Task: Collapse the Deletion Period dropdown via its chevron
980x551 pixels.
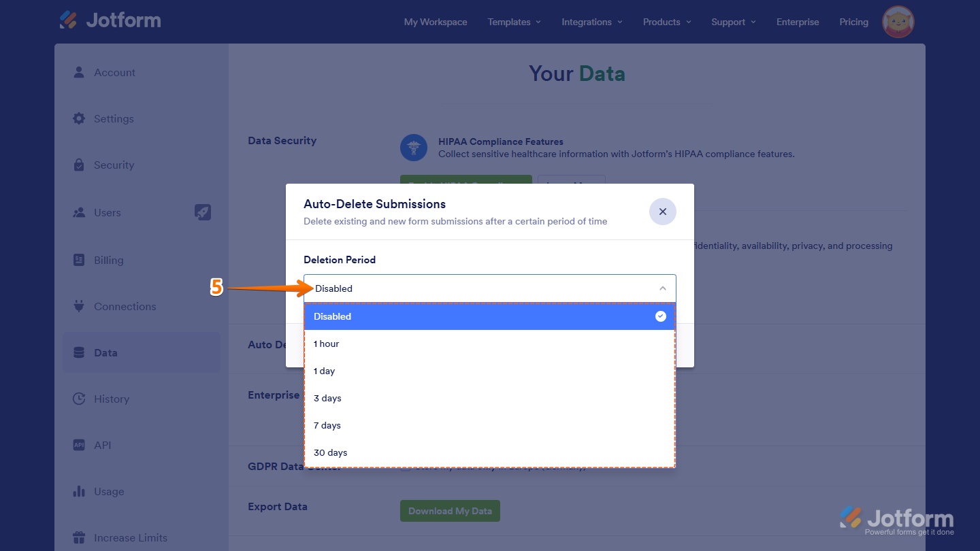Action: (x=662, y=288)
